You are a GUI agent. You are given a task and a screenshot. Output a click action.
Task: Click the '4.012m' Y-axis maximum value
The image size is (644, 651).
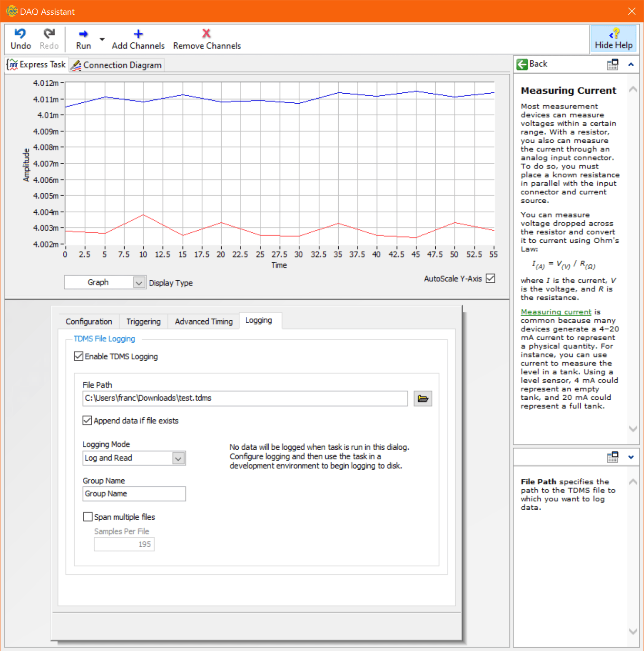click(x=46, y=83)
